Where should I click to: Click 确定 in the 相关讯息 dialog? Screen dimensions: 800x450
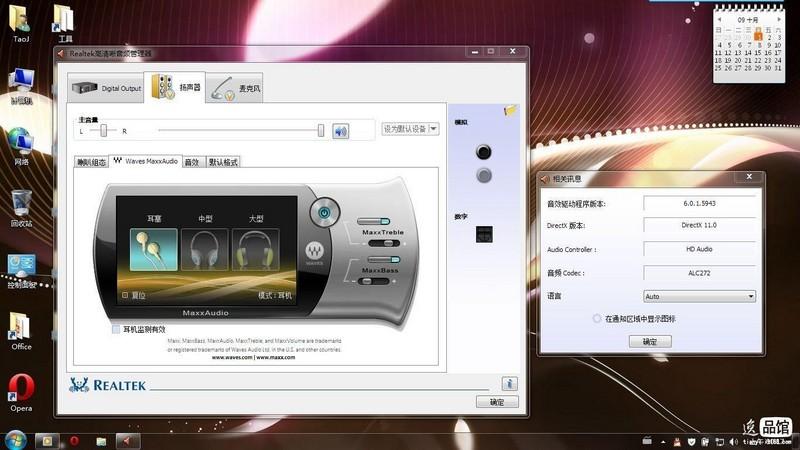click(x=649, y=341)
